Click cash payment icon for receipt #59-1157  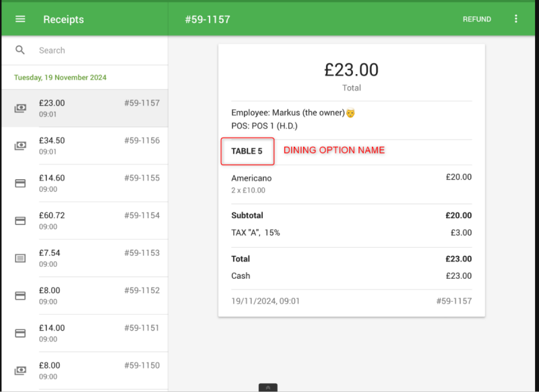[20, 108]
